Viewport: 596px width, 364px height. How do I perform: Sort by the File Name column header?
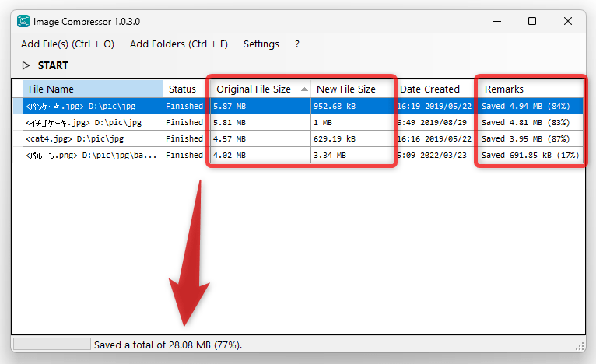(x=93, y=89)
